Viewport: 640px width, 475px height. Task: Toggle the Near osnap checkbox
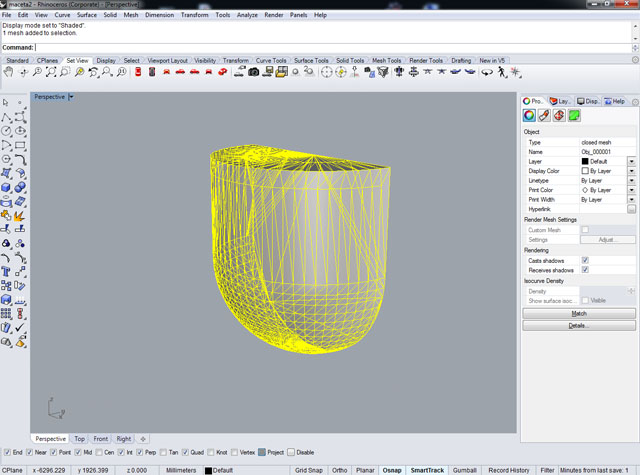(x=29, y=452)
